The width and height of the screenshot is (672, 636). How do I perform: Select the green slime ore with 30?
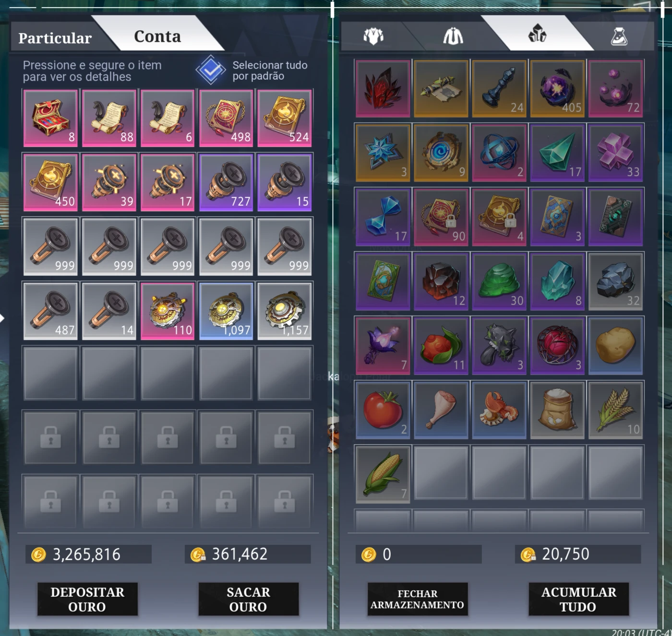499,282
